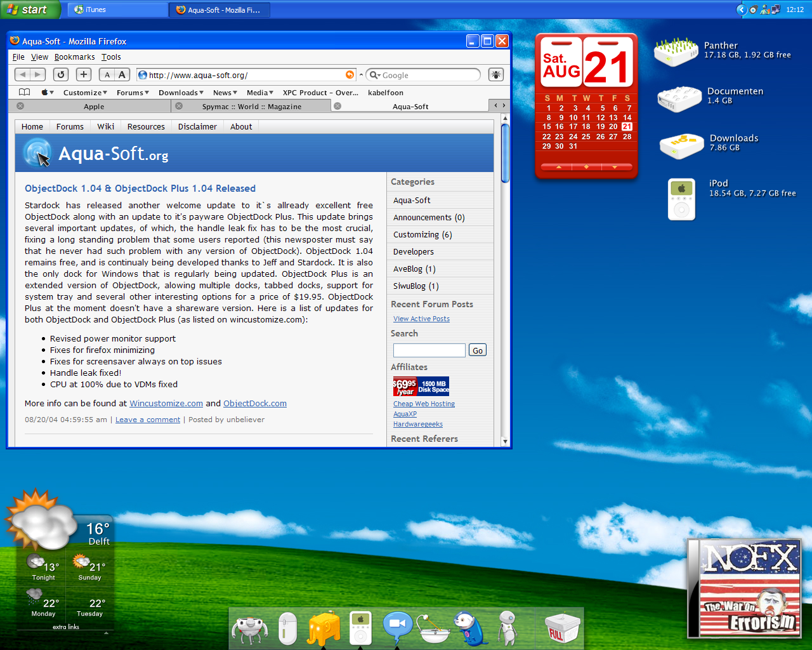Switch to Spymac World Magazine tab
The width and height of the screenshot is (812, 650).
point(251,106)
